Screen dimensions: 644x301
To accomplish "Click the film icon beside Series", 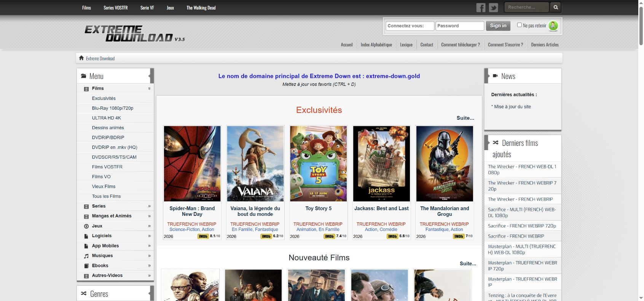I will pyautogui.click(x=86, y=206).
